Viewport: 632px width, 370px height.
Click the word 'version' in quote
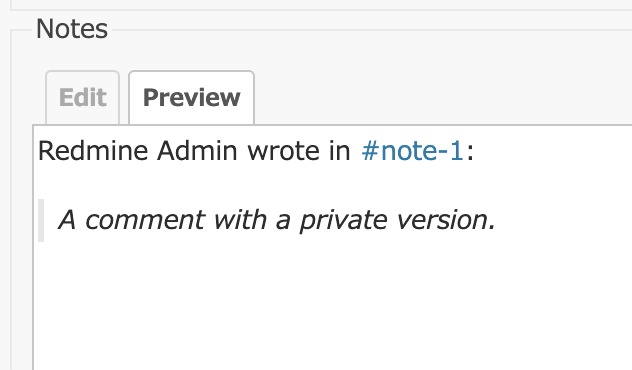point(442,220)
